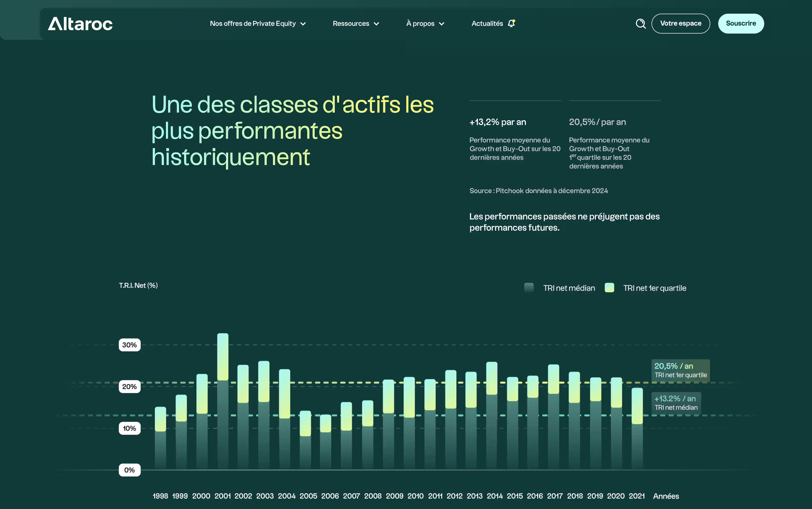The width and height of the screenshot is (812, 509).
Task: Toggle the TRI net 1er quartile legend square
Action: 609,288
